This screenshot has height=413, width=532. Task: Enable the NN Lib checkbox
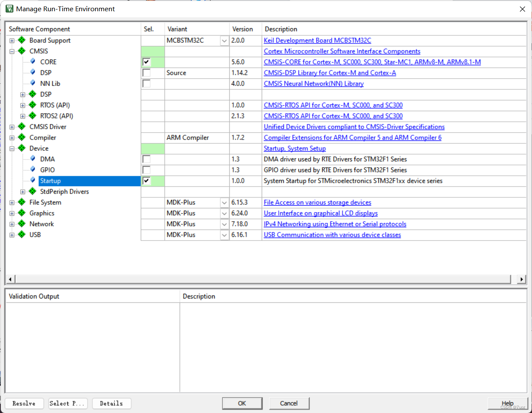pos(147,84)
